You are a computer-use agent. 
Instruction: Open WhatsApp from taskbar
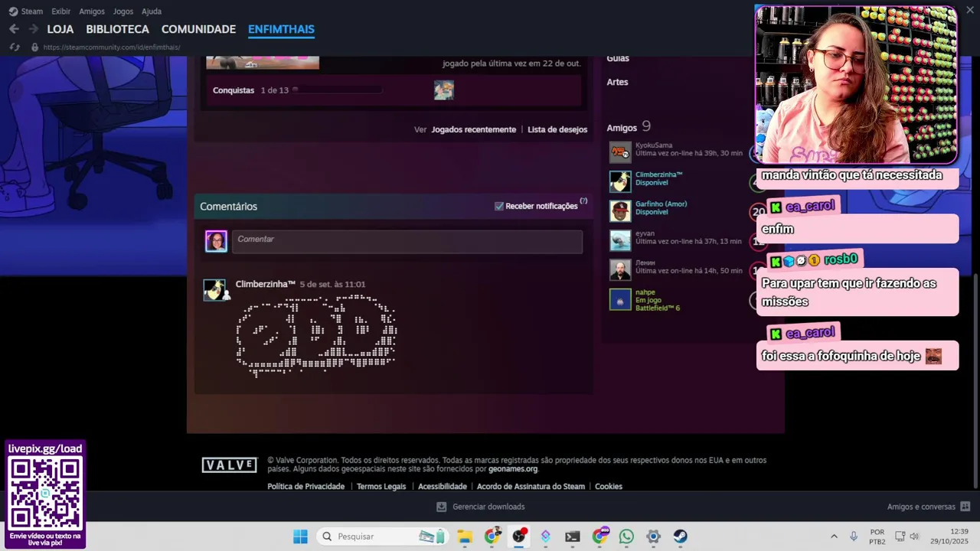pos(626,536)
